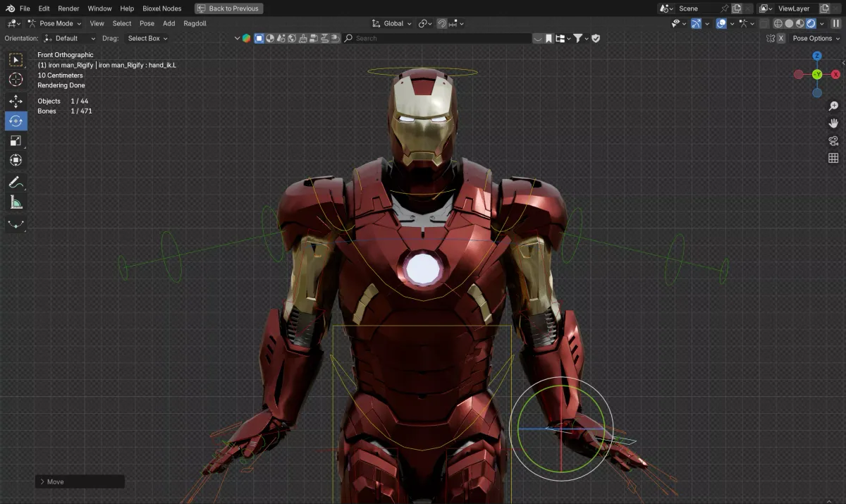Expand the Move operator panel
This screenshot has height=504, width=846.
coord(80,481)
